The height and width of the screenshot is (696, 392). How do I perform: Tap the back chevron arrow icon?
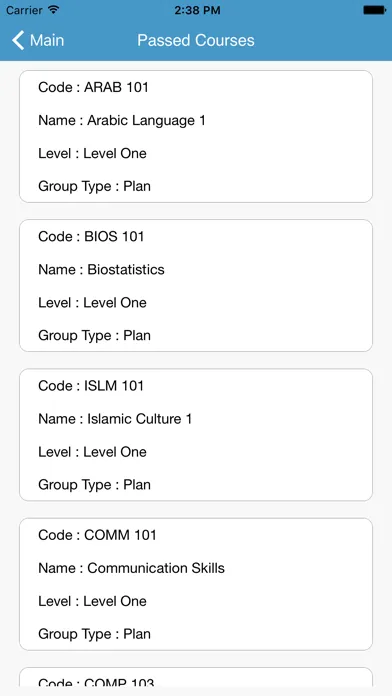18,40
